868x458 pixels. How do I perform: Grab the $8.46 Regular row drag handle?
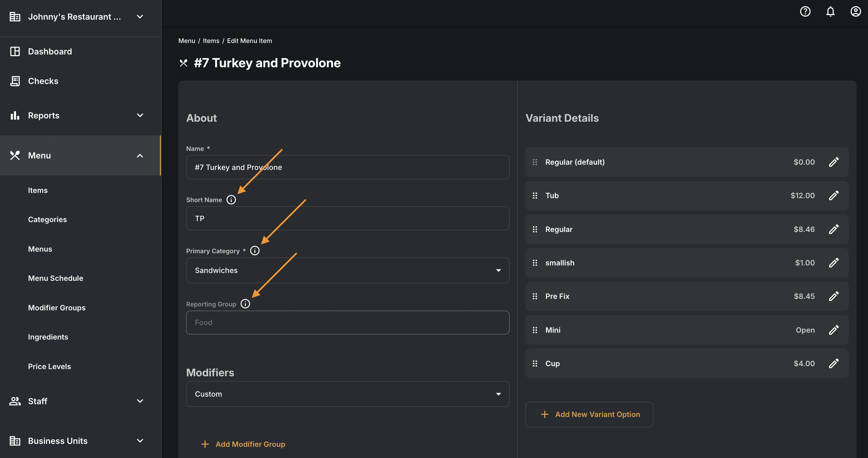click(535, 229)
